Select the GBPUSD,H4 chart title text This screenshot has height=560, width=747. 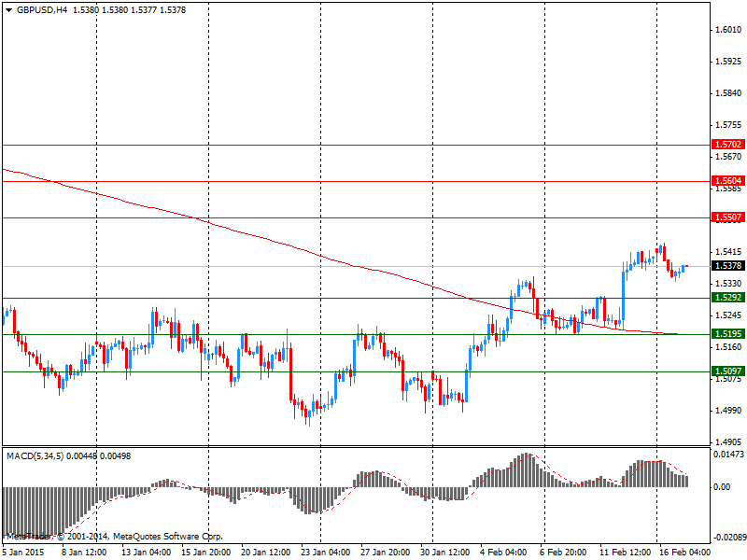pyautogui.click(x=42, y=9)
